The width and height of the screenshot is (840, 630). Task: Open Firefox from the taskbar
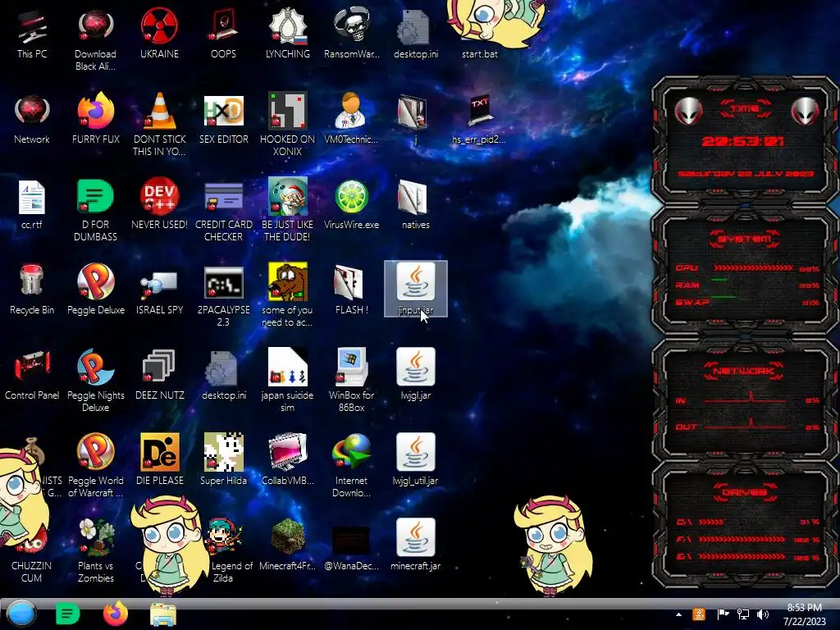tap(115, 614)
